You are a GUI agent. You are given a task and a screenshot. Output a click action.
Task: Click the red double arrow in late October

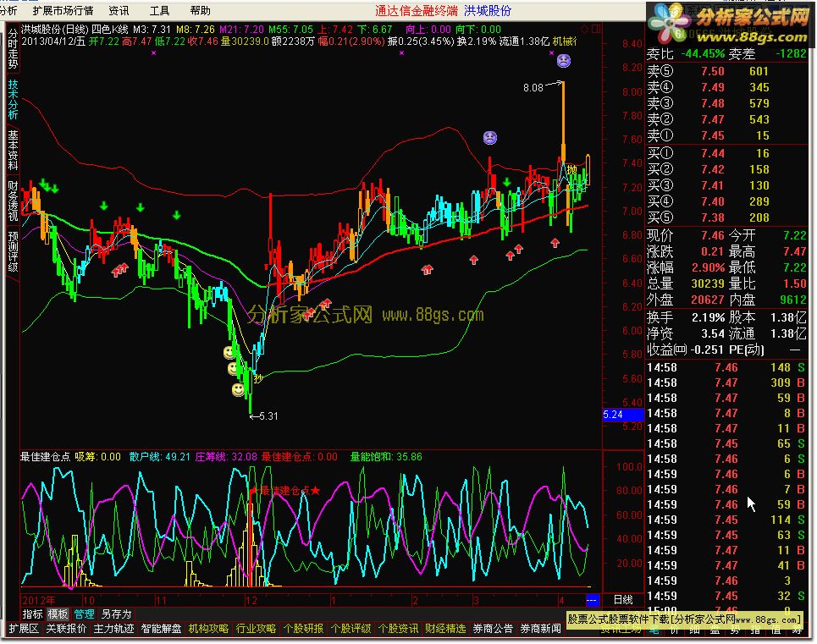click(x=120, y=270)
